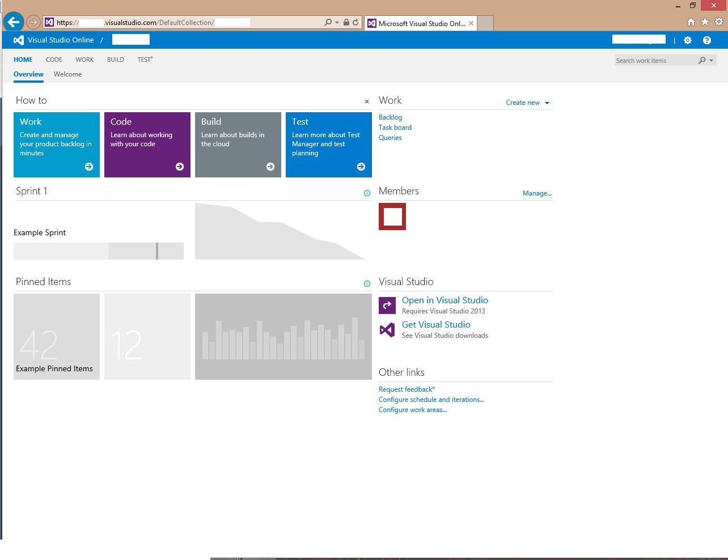This screenshot has width=728, height=560.
Task: Open the Backlog link
Action: click(x=390, y=117)
